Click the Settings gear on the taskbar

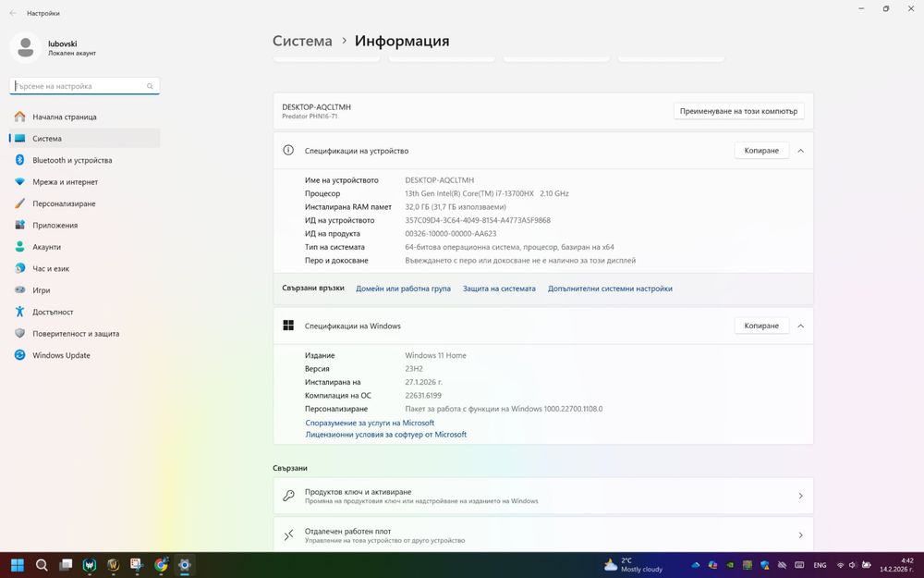pyautogui.click(x=185, y=565)
